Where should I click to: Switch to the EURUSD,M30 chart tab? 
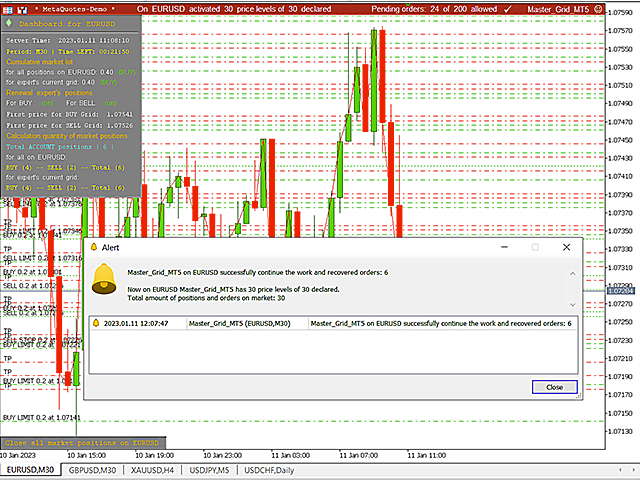tap(30, 470)
